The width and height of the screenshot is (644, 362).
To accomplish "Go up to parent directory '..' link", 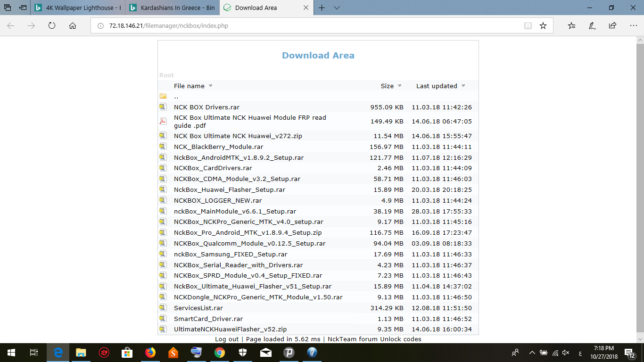I will [x=176, y=96].
